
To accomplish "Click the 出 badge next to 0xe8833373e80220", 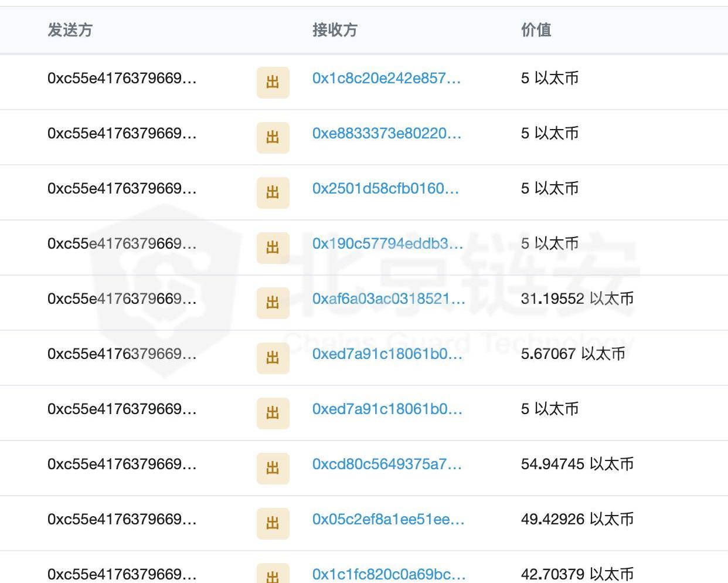I will pos(273,137).
